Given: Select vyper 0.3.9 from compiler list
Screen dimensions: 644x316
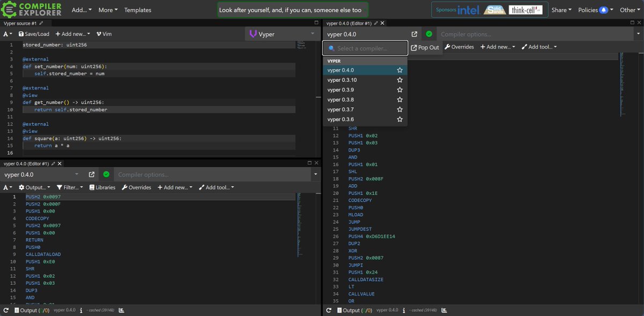Looking at the screenshot, I should point(365,90).
